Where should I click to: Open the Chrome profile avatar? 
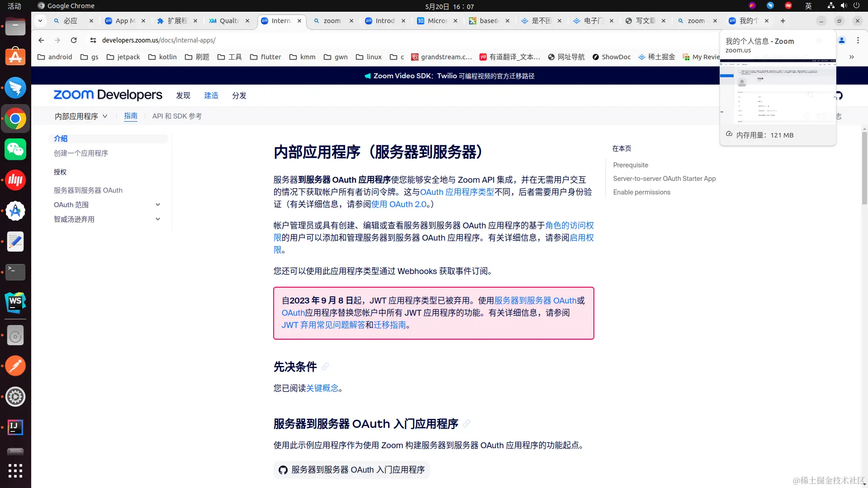coord(842,40)
